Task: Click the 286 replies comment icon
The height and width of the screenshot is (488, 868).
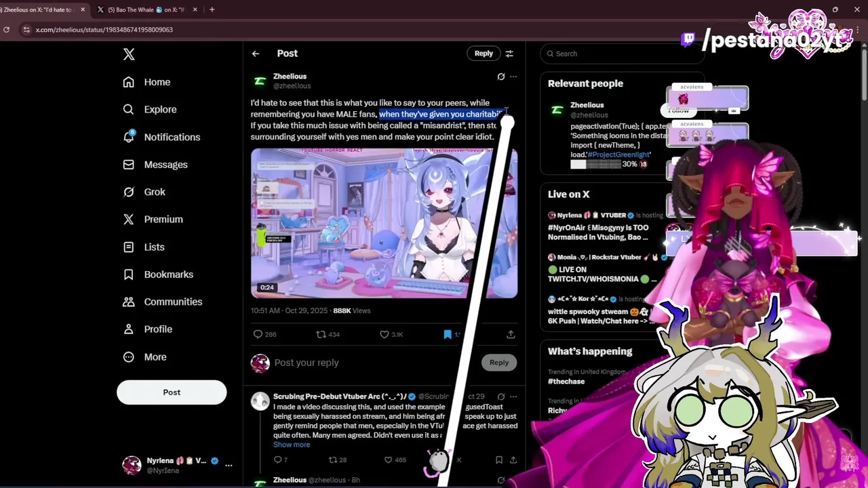Action: point(258,334)
